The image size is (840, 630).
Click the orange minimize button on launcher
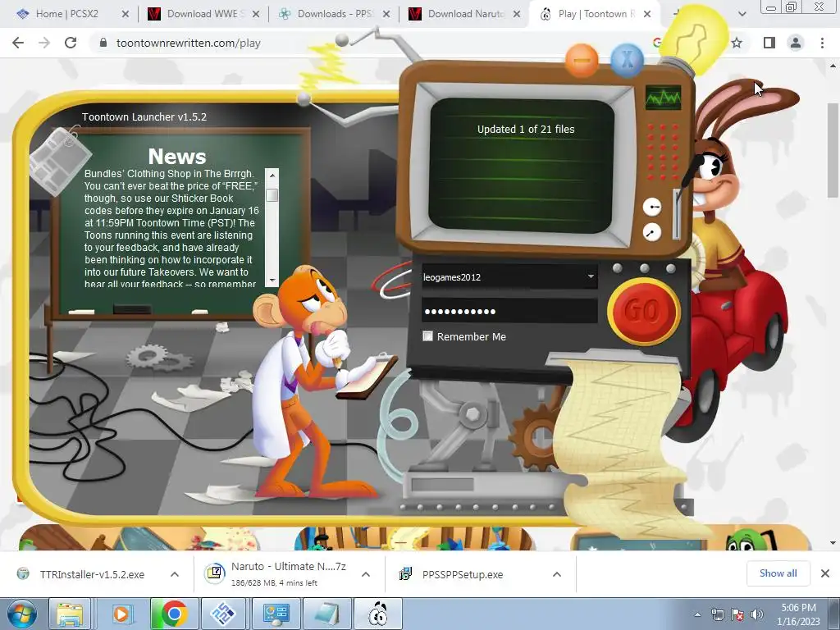(x=582, y=60)
